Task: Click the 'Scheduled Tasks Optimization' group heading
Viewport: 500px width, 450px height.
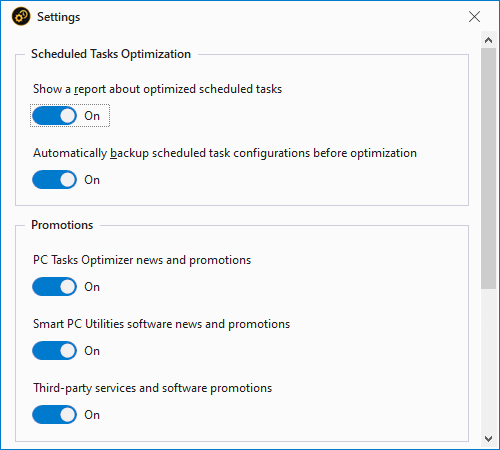Action: pos(111,54)
